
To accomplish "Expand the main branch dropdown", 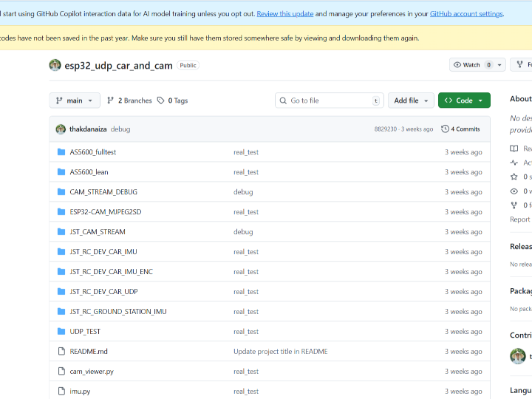I will pyautogui.click(x=75, y=100).
